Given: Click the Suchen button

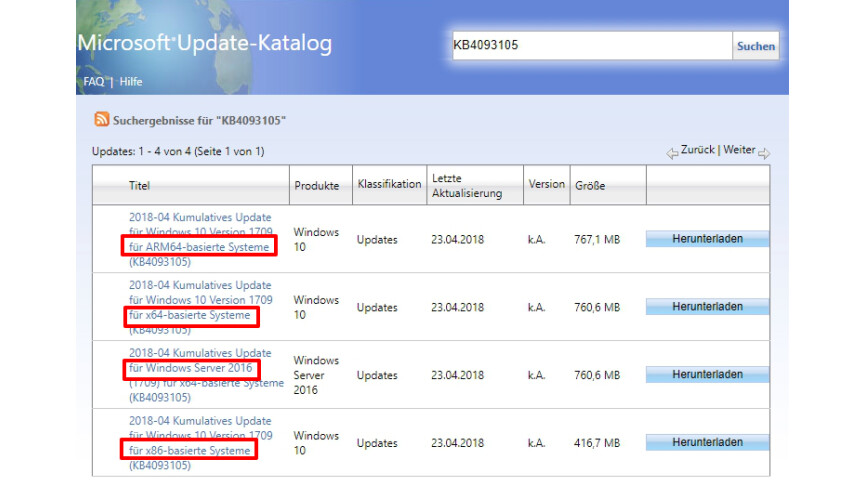Looking at the screenshot, I should click(x=755, y=46).
